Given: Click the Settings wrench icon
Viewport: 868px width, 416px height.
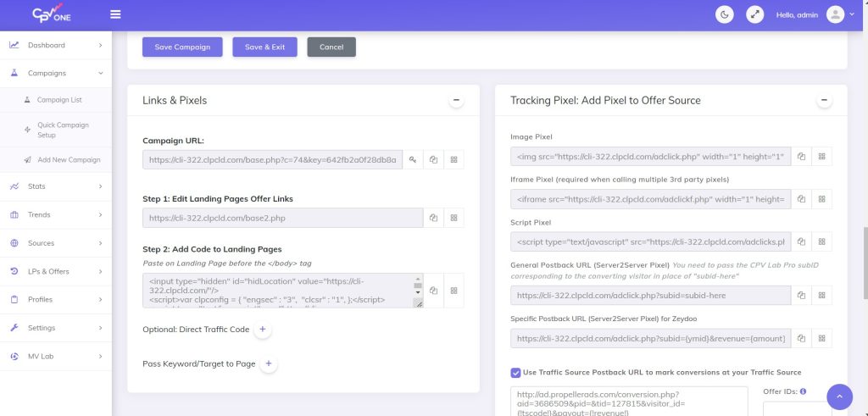Looking at the screenshot, I should (x=14, y=328).
